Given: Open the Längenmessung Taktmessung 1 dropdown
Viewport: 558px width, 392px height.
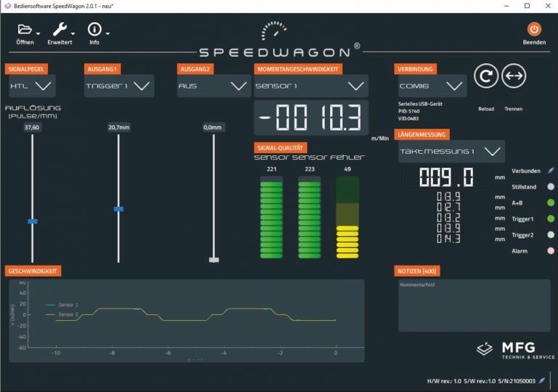Looking at the screenshot, I should 451,152.
